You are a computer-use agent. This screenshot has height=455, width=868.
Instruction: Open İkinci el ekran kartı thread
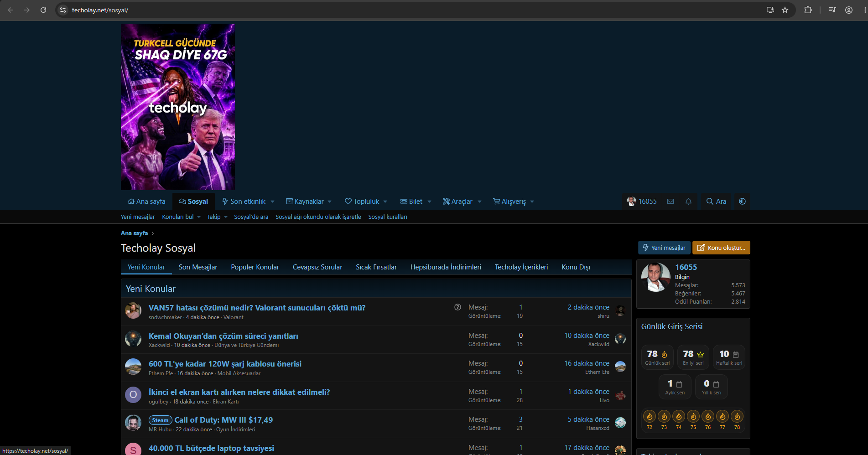pos(239,392)
